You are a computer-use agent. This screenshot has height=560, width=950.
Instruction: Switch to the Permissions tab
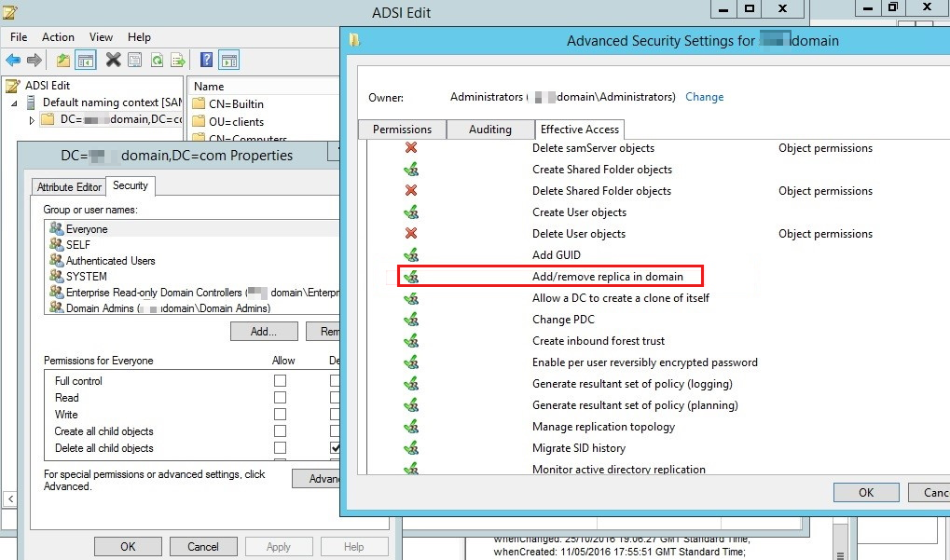(x=403, y=129)
